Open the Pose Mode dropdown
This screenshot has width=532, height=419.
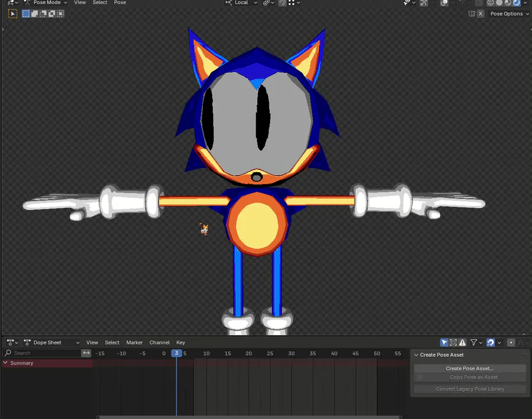pos(46,3)
